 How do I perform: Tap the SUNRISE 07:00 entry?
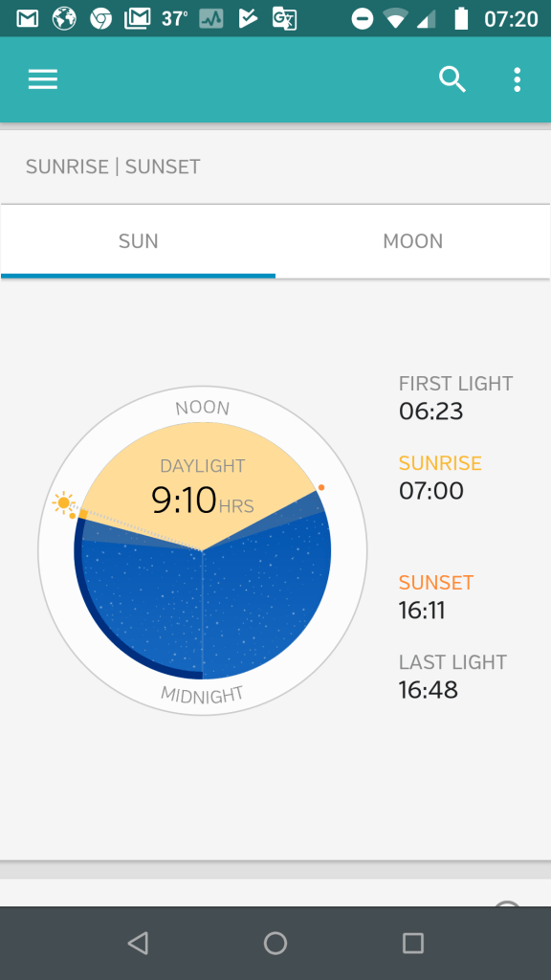click(440, 477)
